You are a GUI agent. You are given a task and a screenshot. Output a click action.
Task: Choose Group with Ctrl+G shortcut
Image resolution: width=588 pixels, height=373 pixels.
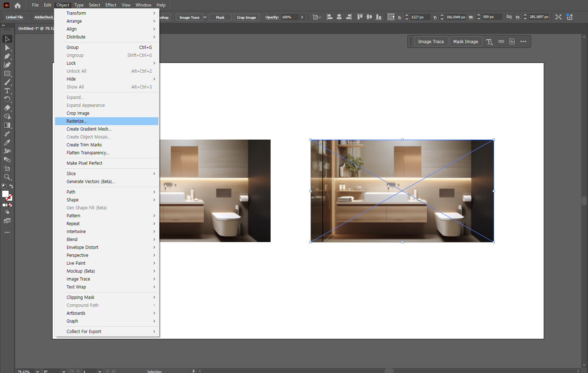(x=107, y=47)
